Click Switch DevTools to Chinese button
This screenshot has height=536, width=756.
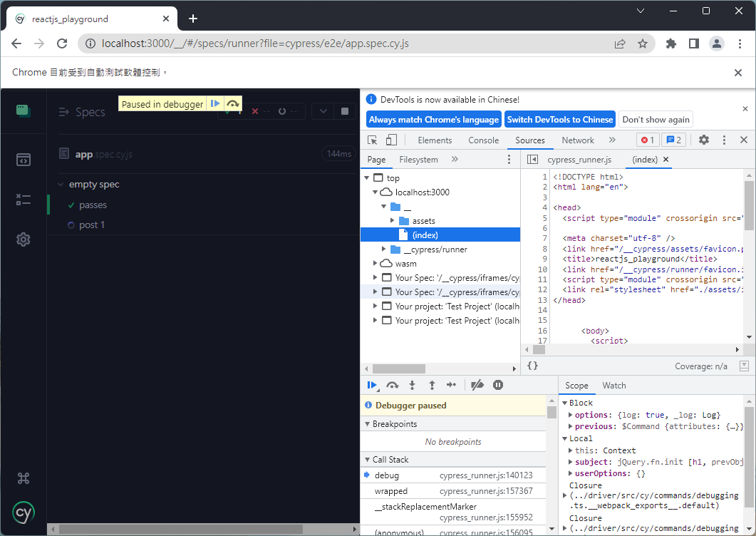point(559,119)
